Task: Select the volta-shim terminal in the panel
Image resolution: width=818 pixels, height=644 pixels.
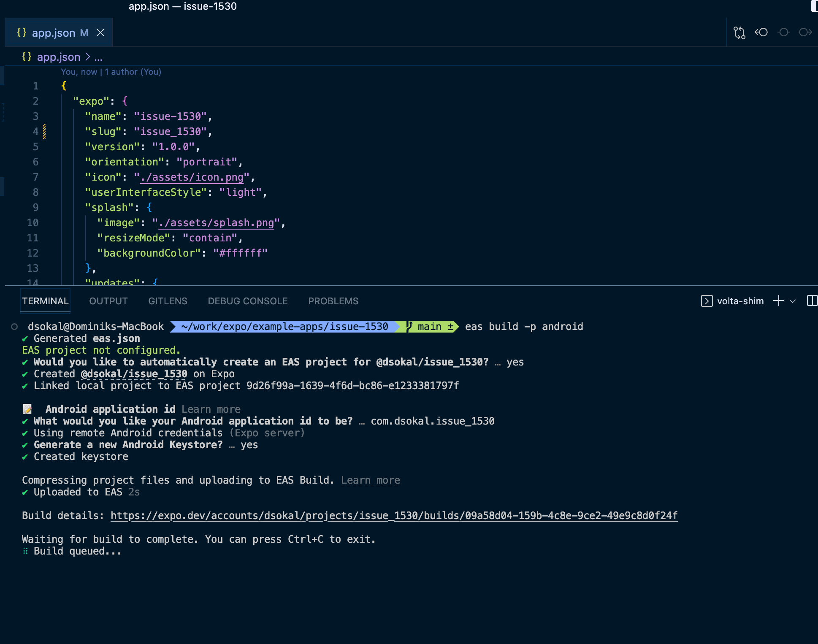Action: coord(740,301)
